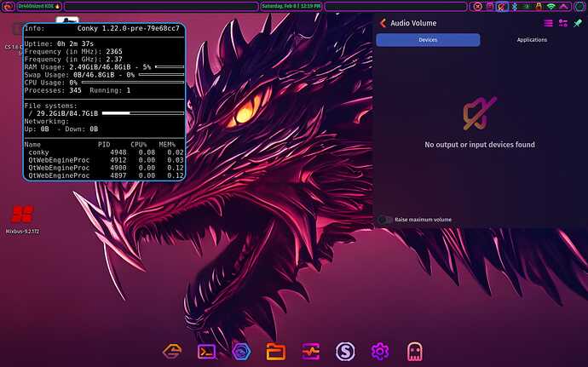Launch the blue hexagon browser dock icon
The height and width of the screenshot is (367, 588).
click(x=241, y=352)
